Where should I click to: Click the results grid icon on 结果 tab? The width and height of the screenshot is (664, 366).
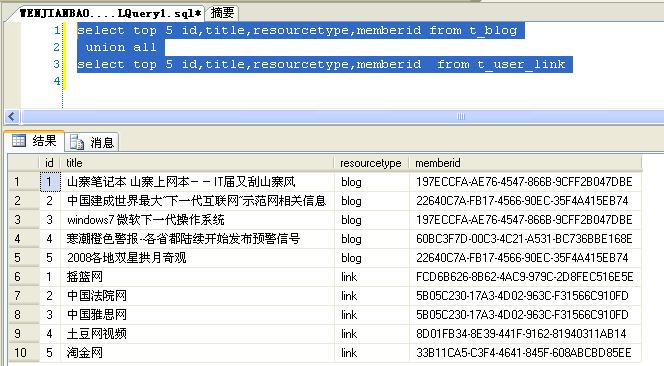pyautogui.click(x=19, y=141)
